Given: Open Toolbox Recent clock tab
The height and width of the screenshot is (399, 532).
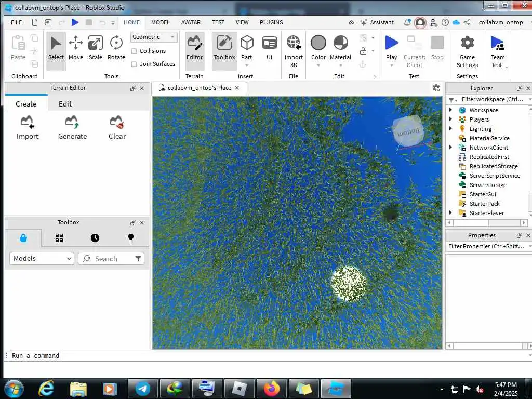Looking at the screenshot, I should tap(95, 238).
